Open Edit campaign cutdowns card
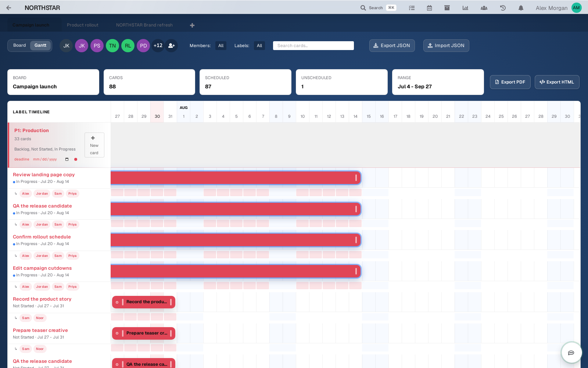This screenshot has width=588, height=368. pos(42,268)
